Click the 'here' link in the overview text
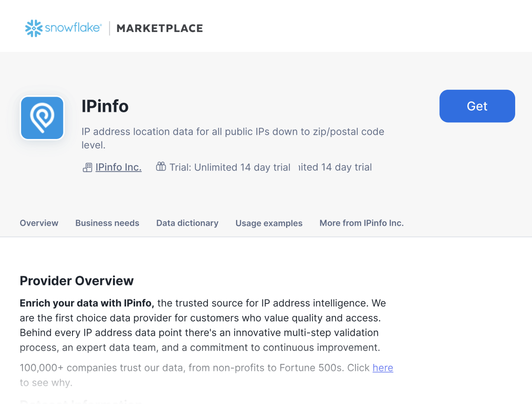532x404 pixels. click(382, 368)
